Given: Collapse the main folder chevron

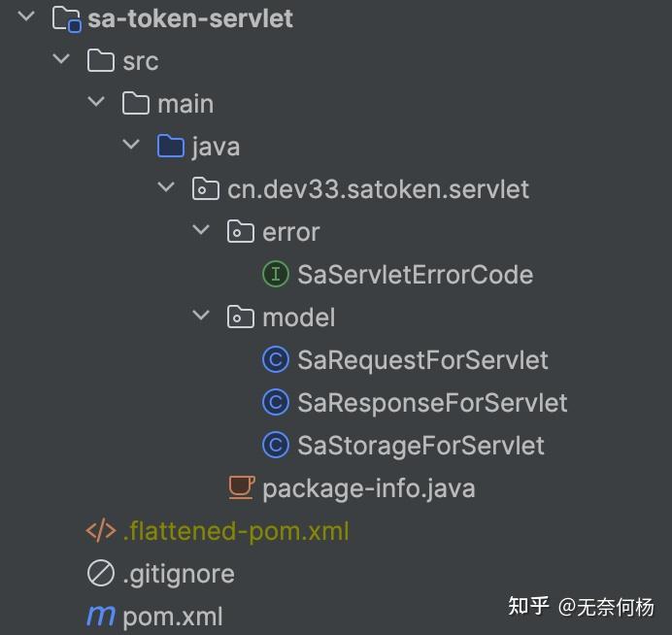Looking at the screenshot, I should point(97,103).
